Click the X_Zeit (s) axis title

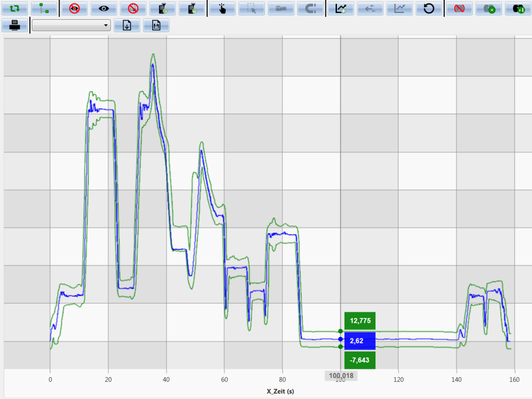(280, 391)
